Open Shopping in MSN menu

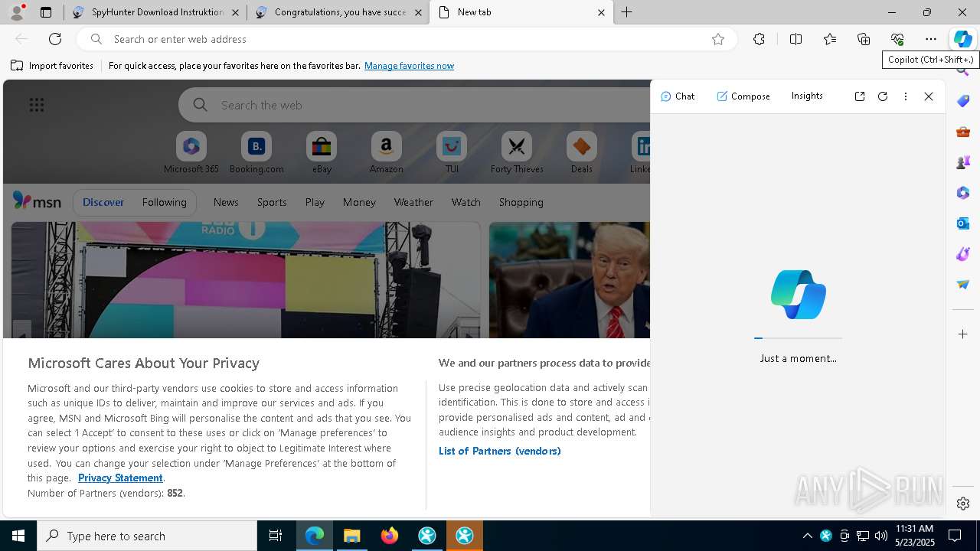(521, 202)
